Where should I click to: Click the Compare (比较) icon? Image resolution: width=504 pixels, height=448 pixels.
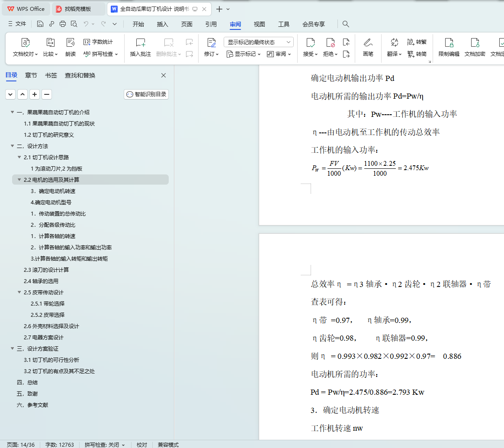tap(51, 42)
